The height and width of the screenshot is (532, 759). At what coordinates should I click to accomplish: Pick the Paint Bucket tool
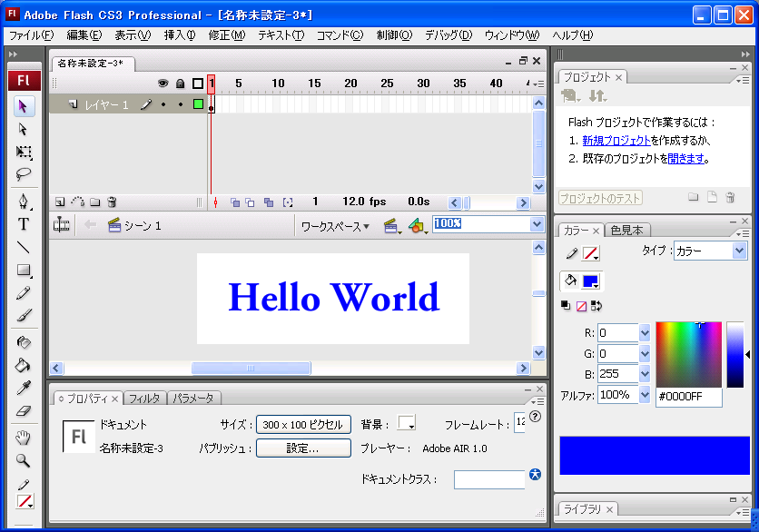click(24, 365)
